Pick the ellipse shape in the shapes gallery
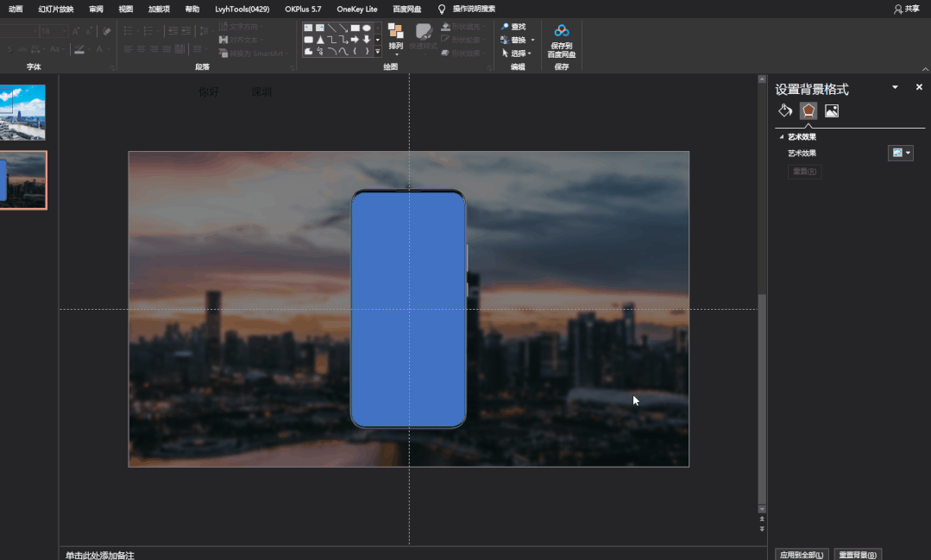 [367, 28]
